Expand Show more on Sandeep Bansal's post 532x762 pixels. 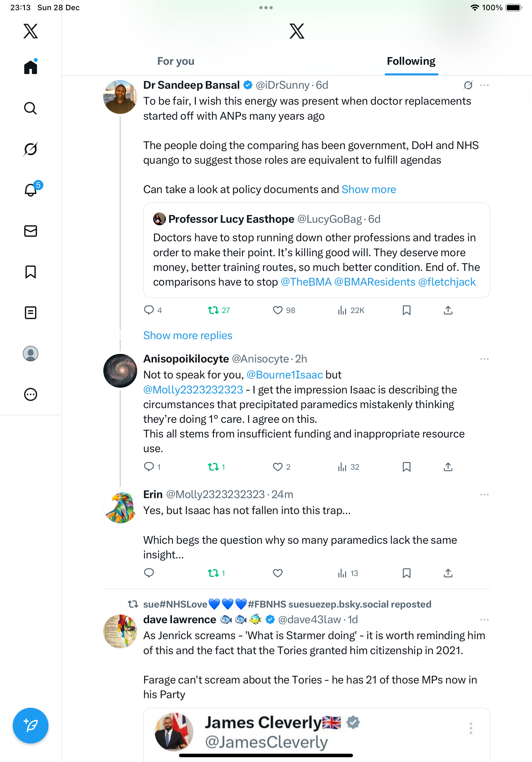(x=368, y=189)
